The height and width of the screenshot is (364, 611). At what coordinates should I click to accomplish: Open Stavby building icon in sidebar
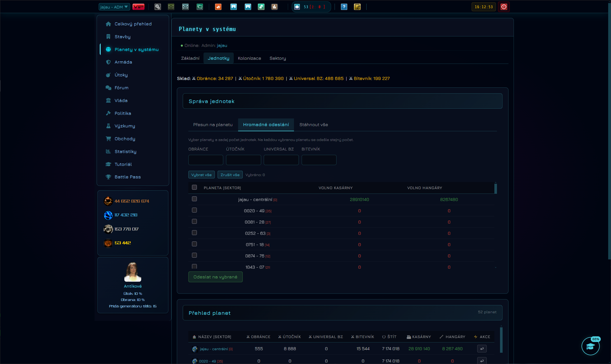click(108, 37)
